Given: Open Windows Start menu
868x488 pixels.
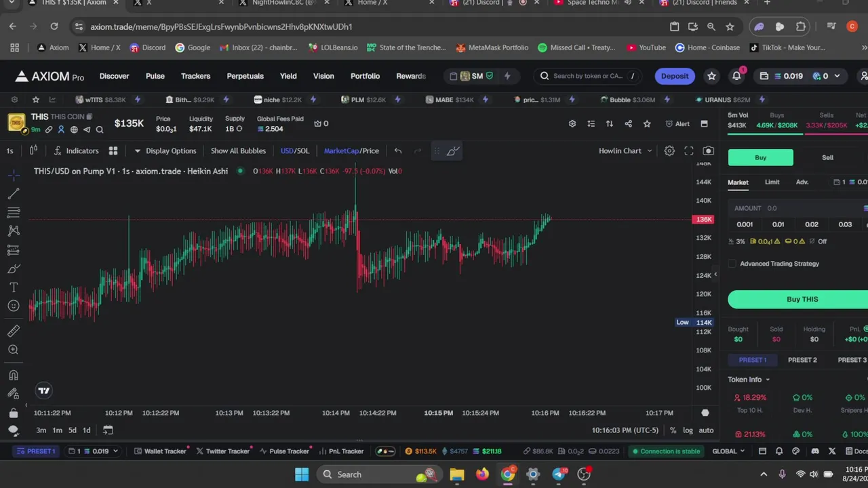Looking at the screenshot, I should (302, 474).
